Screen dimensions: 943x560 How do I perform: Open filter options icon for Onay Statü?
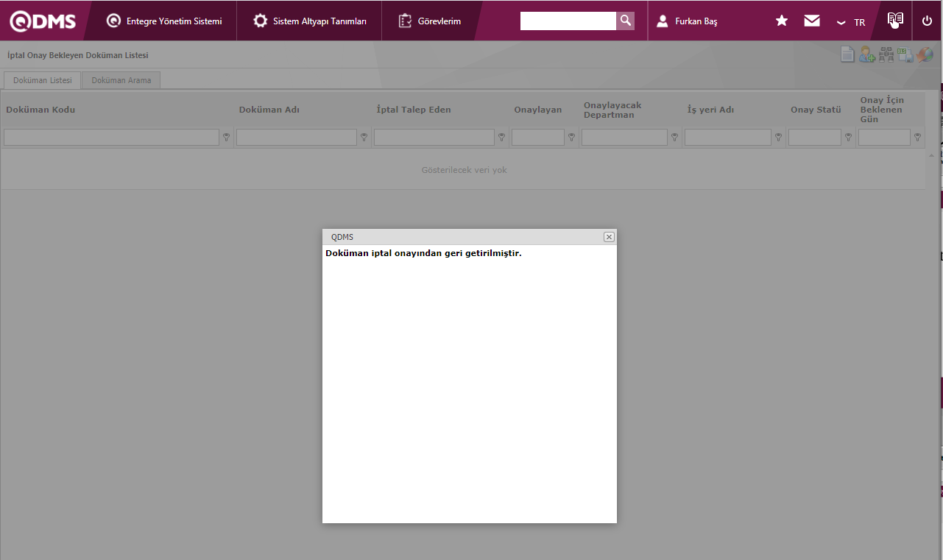(x=849, y=137)
